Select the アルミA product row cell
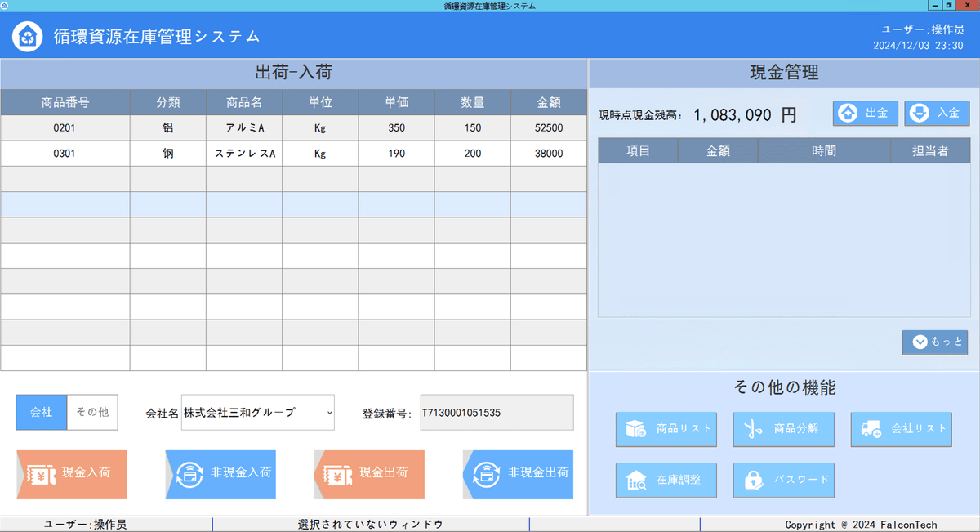 click(x=244, y=128)
